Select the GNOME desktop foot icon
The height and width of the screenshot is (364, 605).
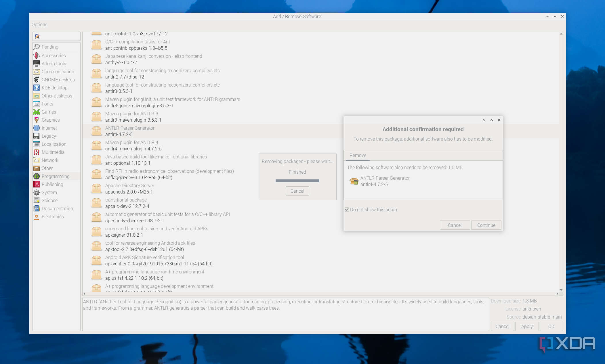pos(37,80)
